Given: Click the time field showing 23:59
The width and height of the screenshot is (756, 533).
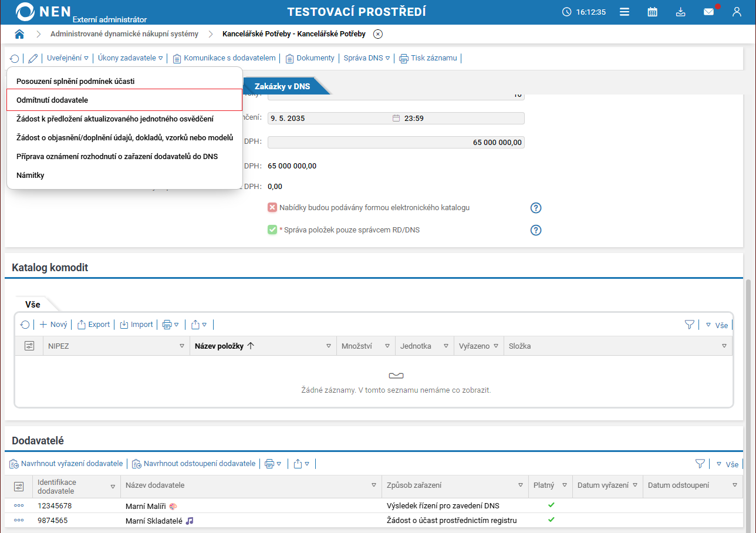Looking at the screenshot, I should pyautogui.click(x=464, y=118).
